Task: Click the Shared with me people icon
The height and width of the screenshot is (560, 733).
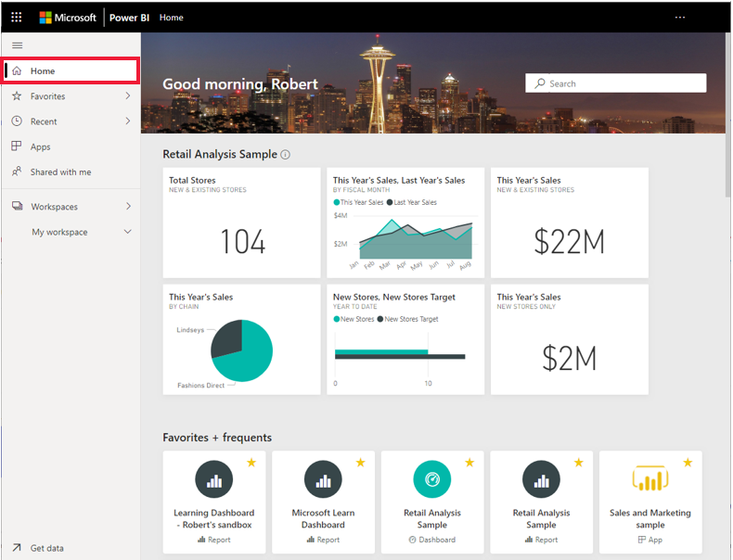Action: coord(17,172)
